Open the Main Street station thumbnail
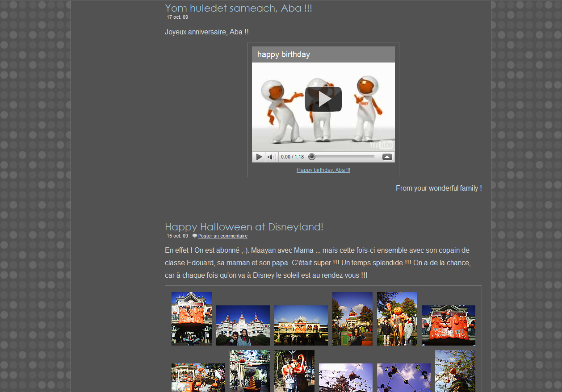The height and width of the screenshot is (392, 562). pyautogui.click(x=301, y=325)
